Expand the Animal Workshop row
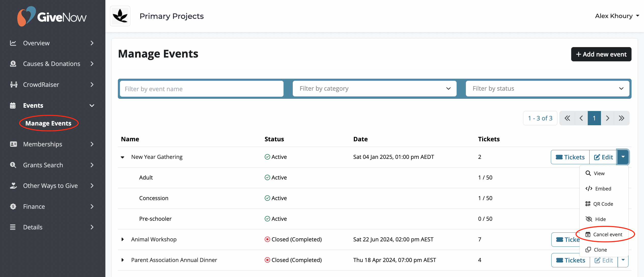644x277 pixels. 122,239
